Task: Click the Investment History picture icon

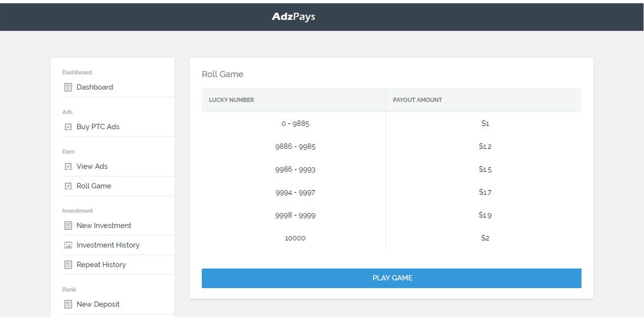Action: click(x=68, y=245)
